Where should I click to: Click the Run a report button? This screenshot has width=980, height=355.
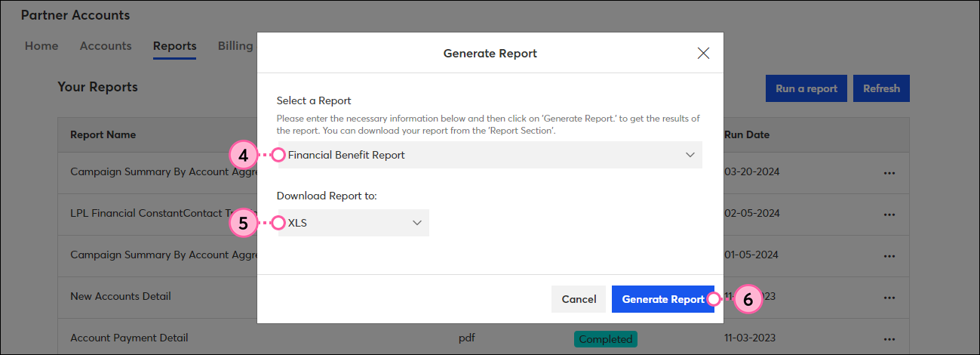pyautogui.click(x=806, y=88)
